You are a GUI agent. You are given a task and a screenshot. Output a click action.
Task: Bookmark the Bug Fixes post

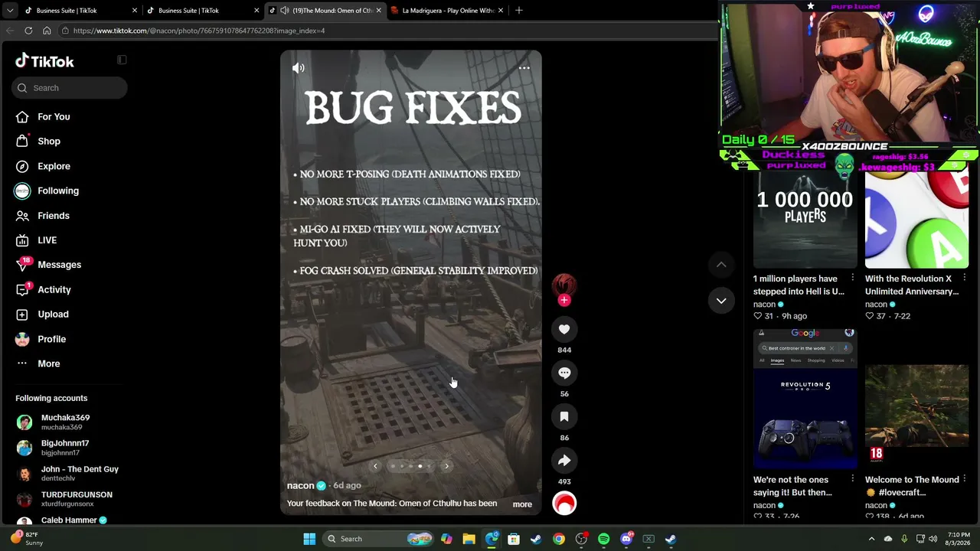pyautogui.click(x=564, y=416)
